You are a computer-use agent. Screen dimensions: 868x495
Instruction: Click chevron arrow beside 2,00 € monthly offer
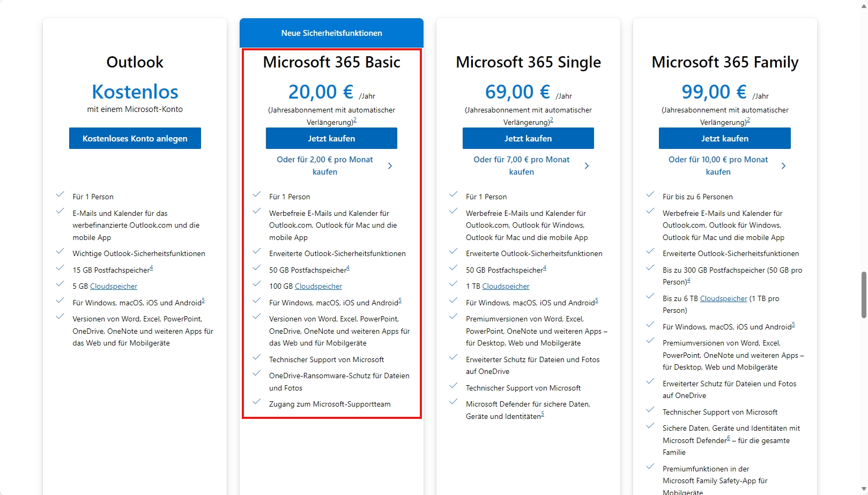[x=390, y=166]
